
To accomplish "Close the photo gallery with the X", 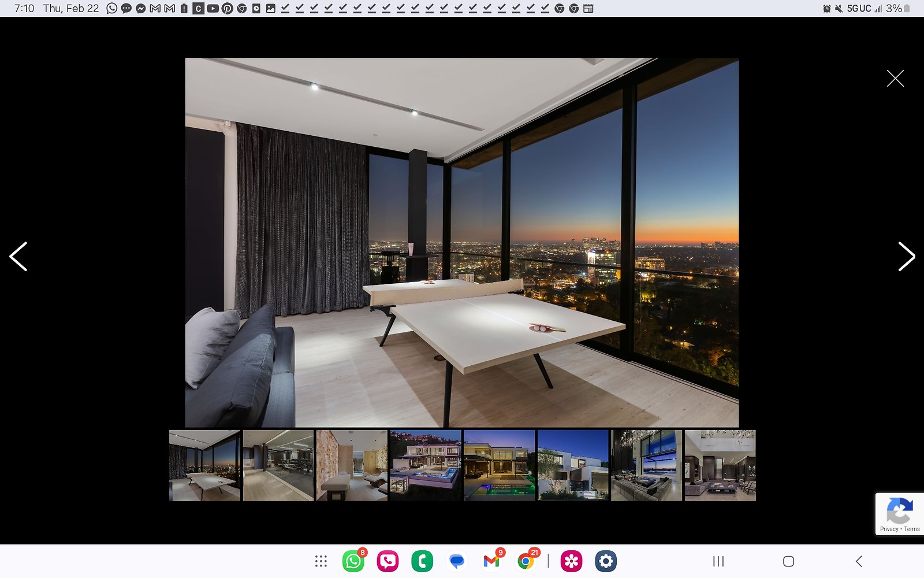I will tap(895, 78).
